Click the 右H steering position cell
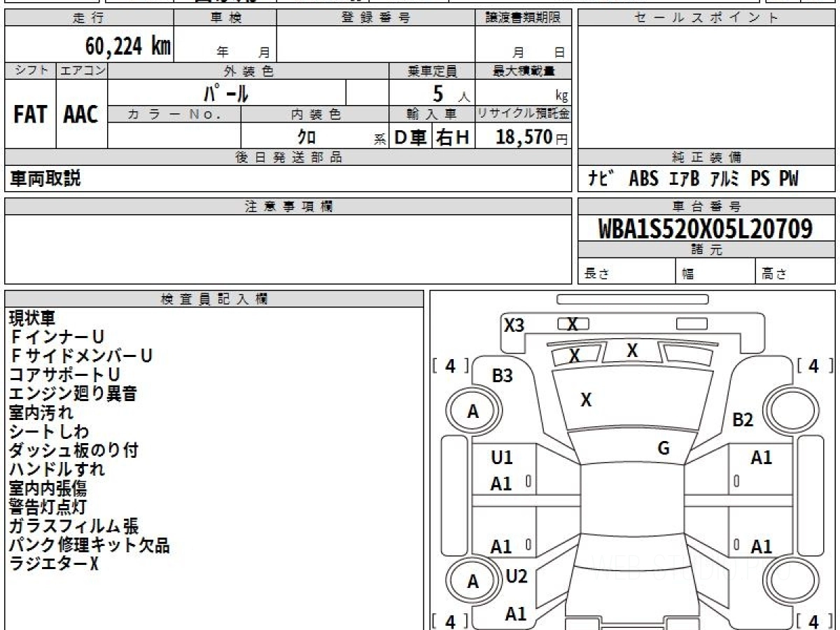 pos(453,138)
